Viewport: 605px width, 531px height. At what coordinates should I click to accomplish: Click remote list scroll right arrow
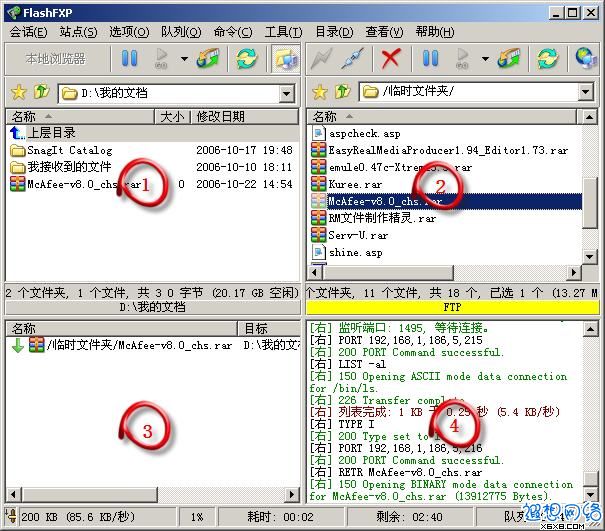point(574,272)
